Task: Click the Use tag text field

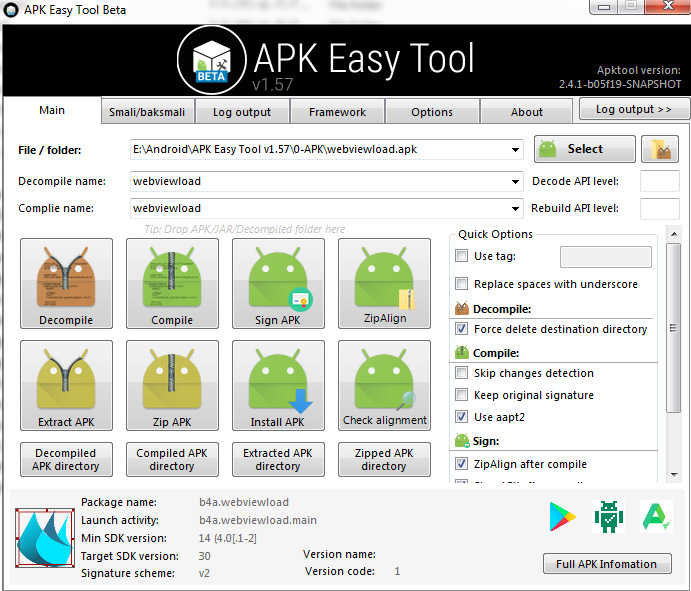Action: [x=606, y=256]
